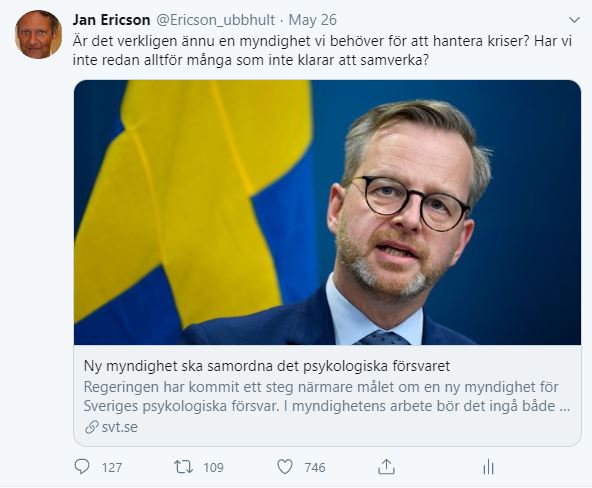The width and height of the screenshot is (592, 488).
Task: Click the article preview photo with Swedish flag
Action: coord(327,212)
